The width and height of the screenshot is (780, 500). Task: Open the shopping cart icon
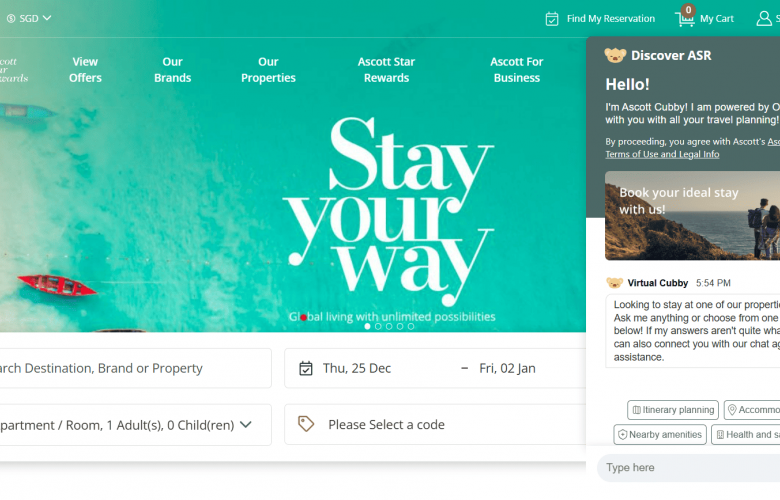coord(684,19)
